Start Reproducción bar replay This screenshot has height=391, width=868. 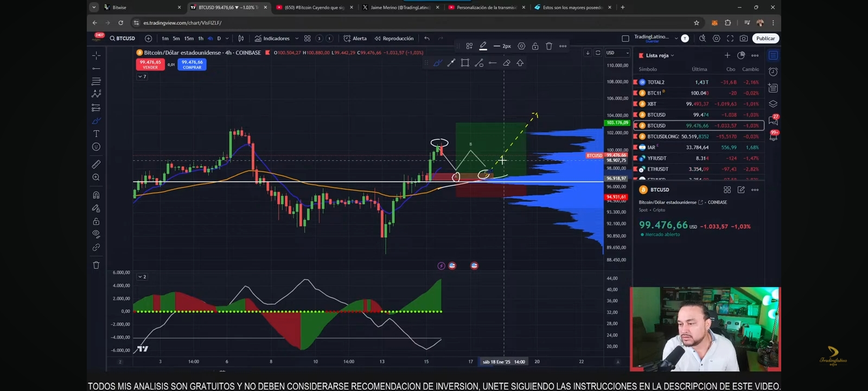point(394,39)
